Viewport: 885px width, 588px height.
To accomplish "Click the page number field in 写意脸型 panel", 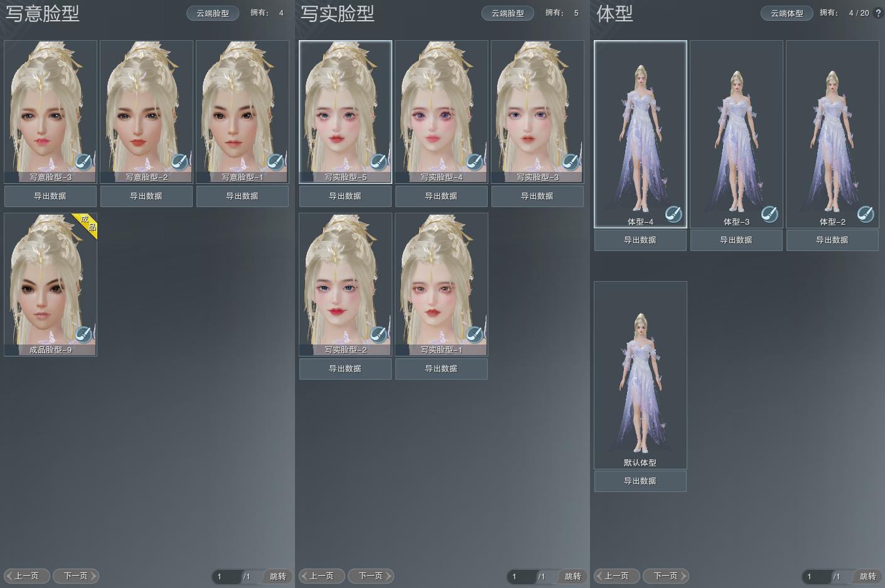I will pos(227,576).
